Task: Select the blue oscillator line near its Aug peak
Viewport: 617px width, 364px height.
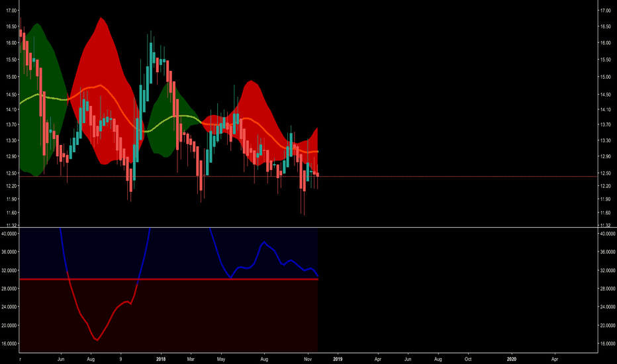Action: [x=264, y=243]
